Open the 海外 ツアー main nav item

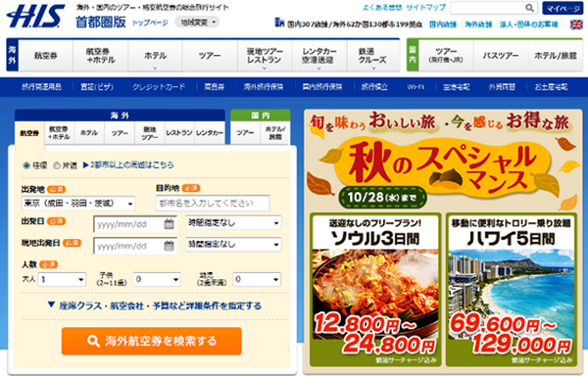[210, 56]
